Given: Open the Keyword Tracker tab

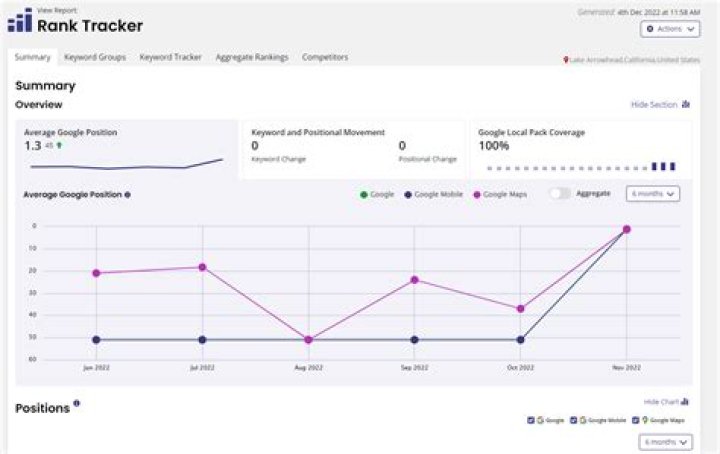Looking at the screenshot, I should pos(170,57).
